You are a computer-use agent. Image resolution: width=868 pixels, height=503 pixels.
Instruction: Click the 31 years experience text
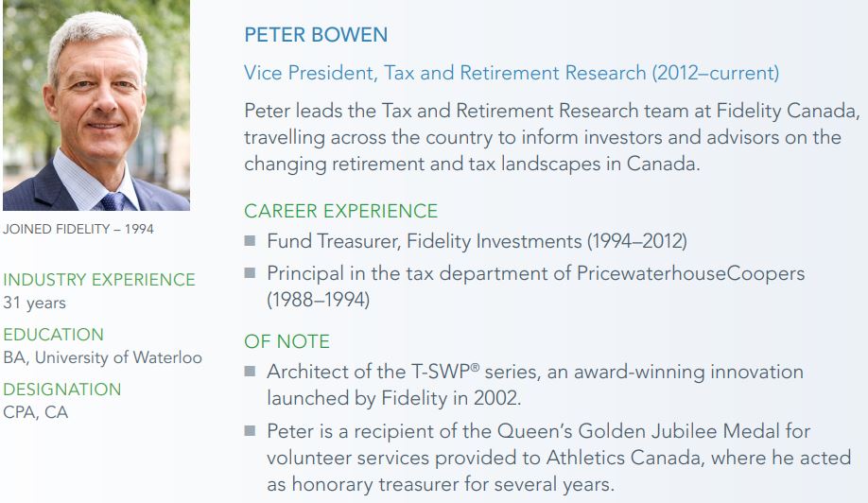[34, 304]
